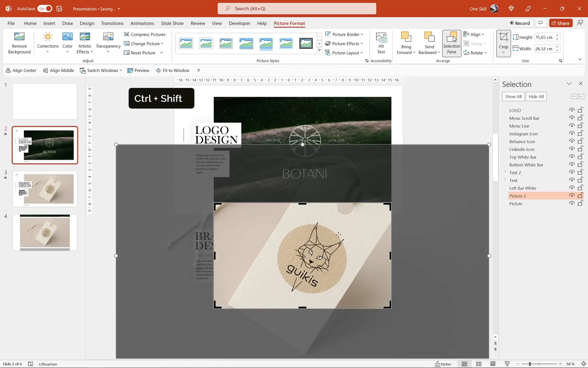Select the black-framed picture style
The image size is (588, 368).
point(306,43)
